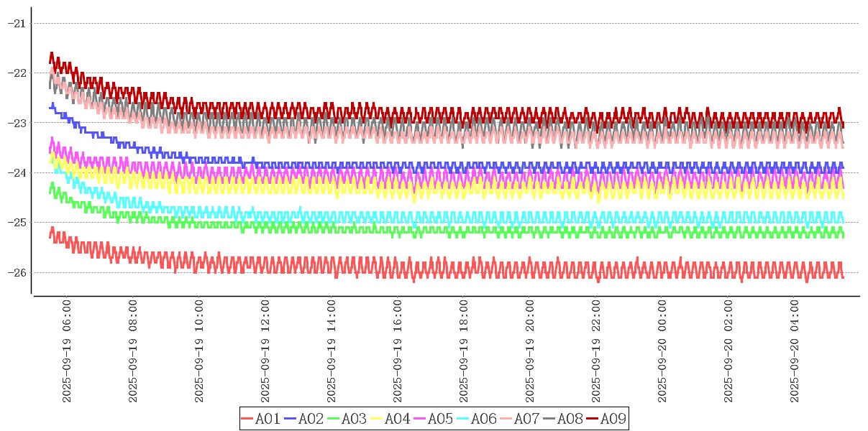
Task: Click the green A03 legend swatch
Action: (x=334, y=419)
